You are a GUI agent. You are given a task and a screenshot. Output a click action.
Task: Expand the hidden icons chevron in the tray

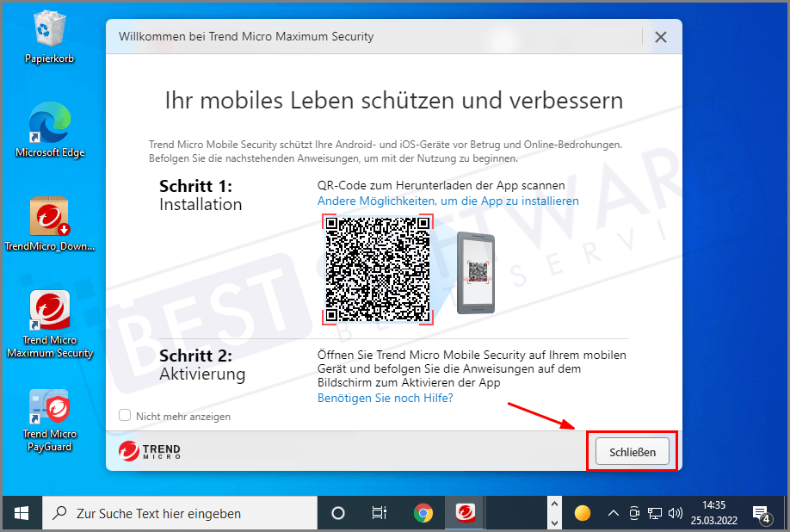[x=613, y=512]
